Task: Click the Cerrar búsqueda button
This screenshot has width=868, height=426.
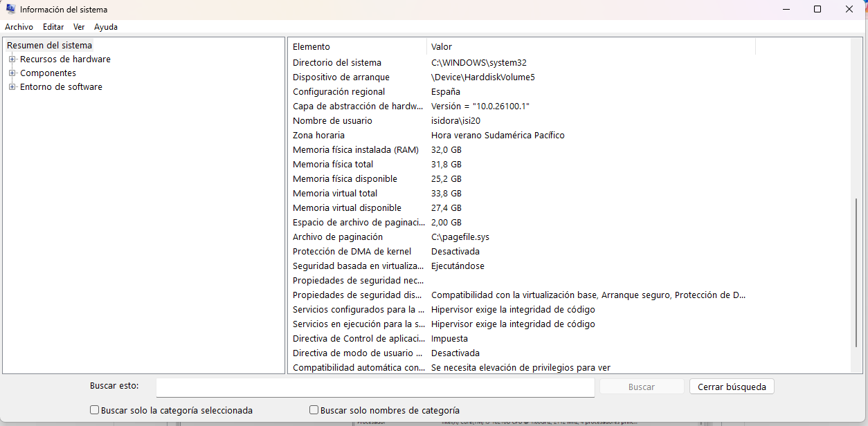Action: [x=732, y=387]
